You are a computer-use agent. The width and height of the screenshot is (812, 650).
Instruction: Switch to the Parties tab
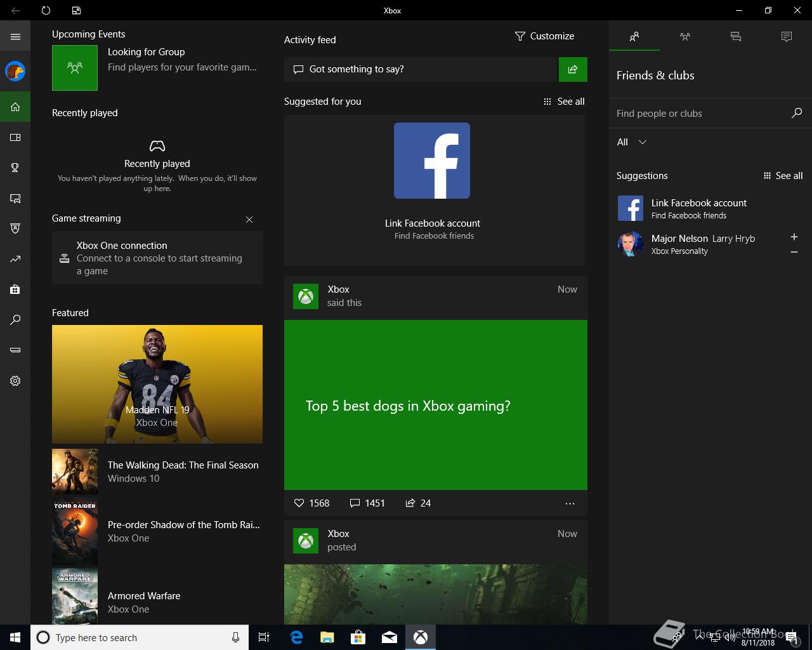click(685, 37)
